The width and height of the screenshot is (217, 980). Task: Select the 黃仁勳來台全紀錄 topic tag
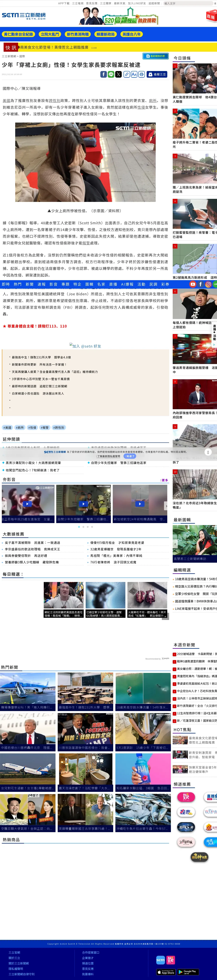pyautogui.click(x=18, y=34)
